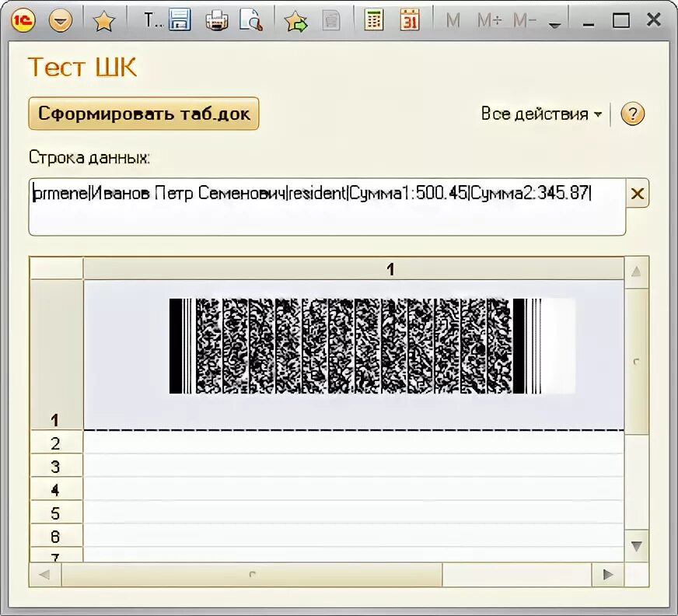Click the Add to favorites star-arrow icon

click(x=295, y=21)
